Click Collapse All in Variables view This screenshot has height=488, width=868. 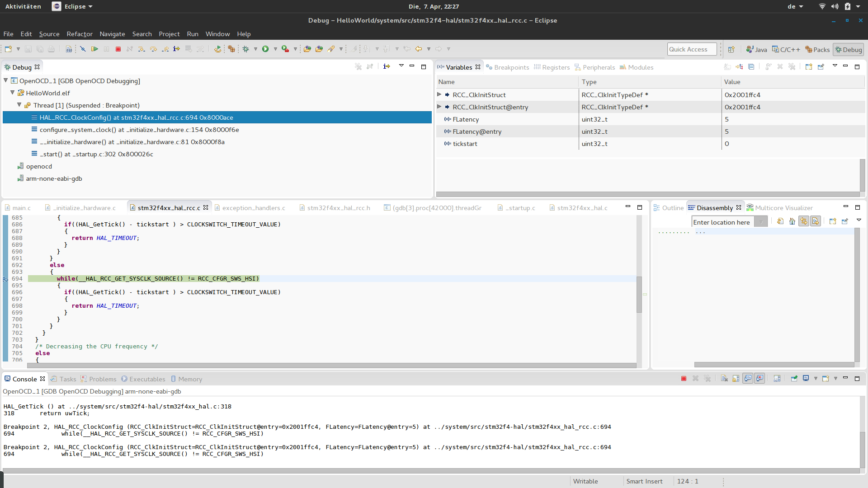click(751, 67)
